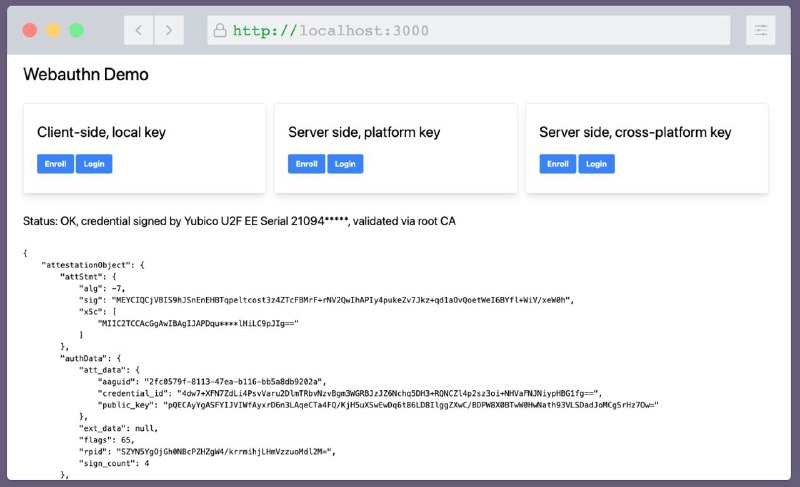Image resolution: width=800 pixels, height=487 pixels.
Task: Click the Status credential message text
Action: 239,221
